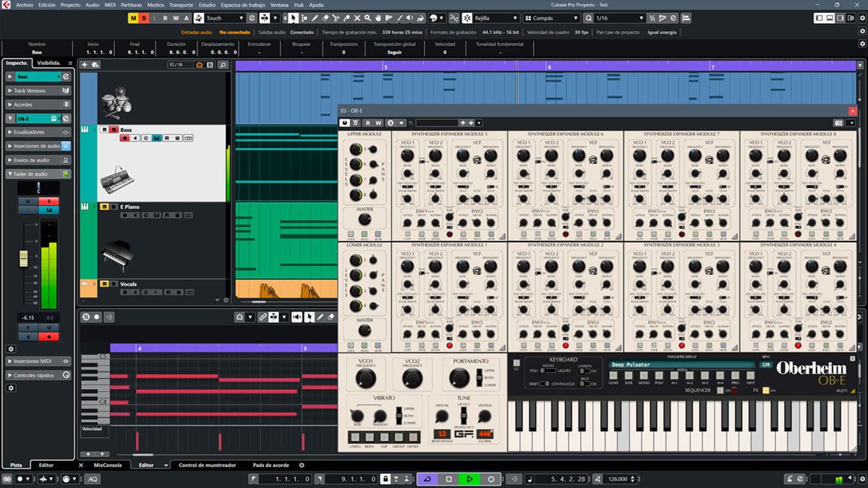
Task: Click the inspector channel volume fader handle
Action: [23, 257]
